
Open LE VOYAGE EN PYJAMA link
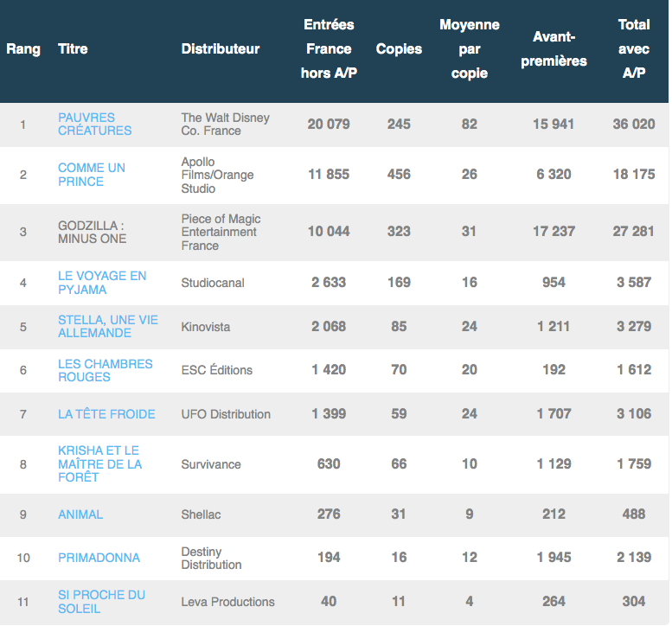click(101, 283)
